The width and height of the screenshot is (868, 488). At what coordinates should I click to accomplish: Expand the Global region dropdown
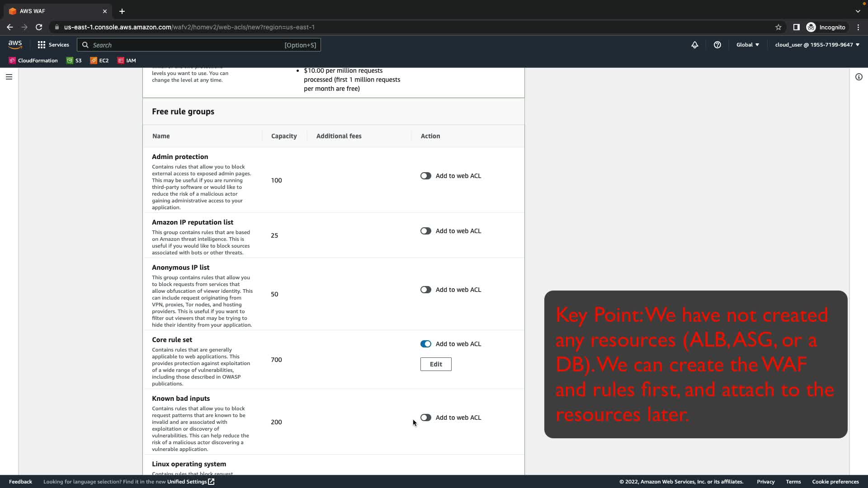point(747,45)
